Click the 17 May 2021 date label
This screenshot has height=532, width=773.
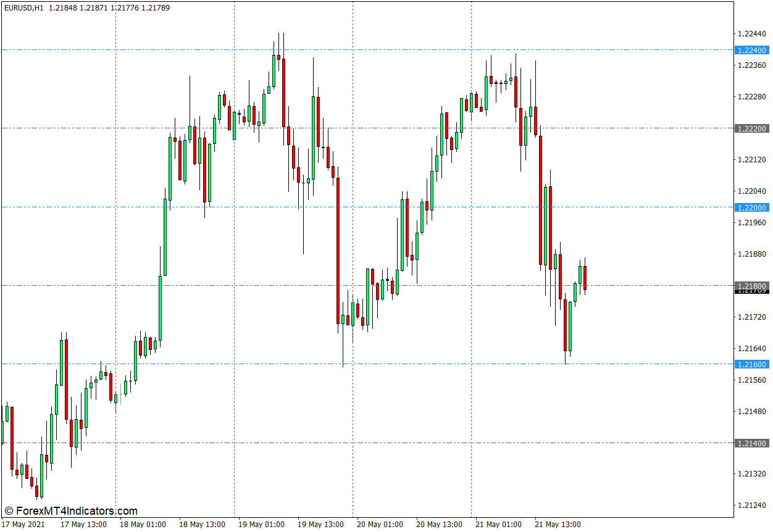(23, 525)
